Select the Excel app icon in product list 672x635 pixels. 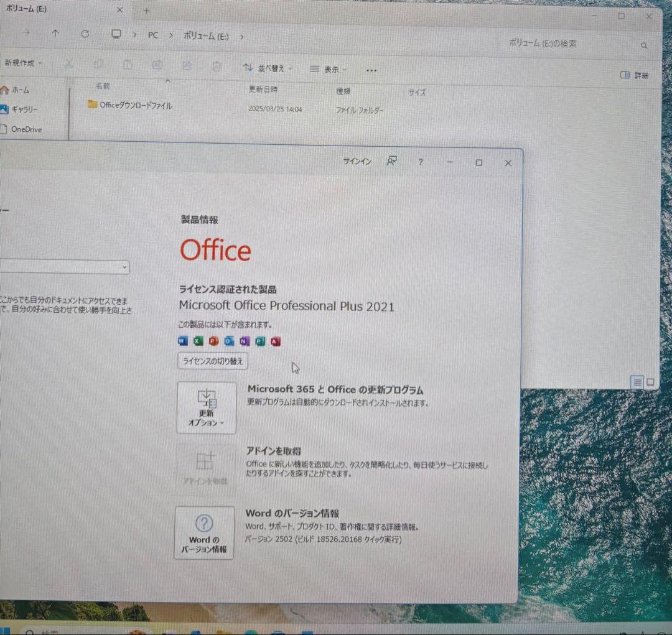[x=197, y=341]
